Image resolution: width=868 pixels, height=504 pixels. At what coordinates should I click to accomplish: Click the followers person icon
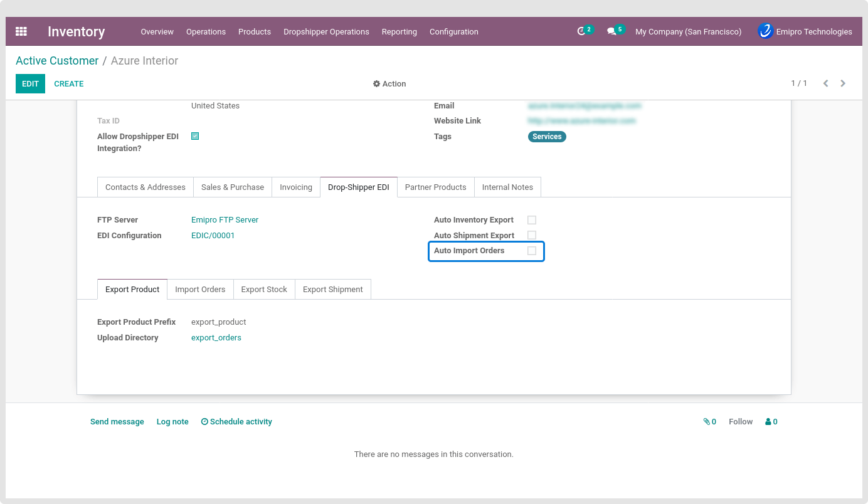coord(768,422)
